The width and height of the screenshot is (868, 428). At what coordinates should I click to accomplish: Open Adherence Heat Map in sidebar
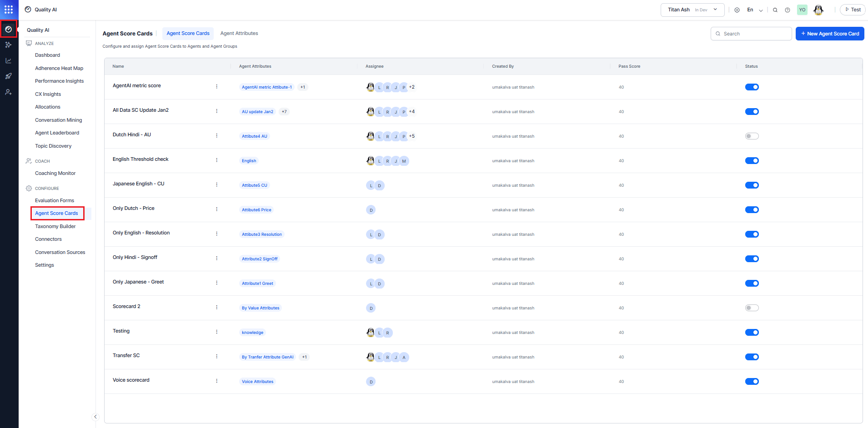tap(59, 68)
